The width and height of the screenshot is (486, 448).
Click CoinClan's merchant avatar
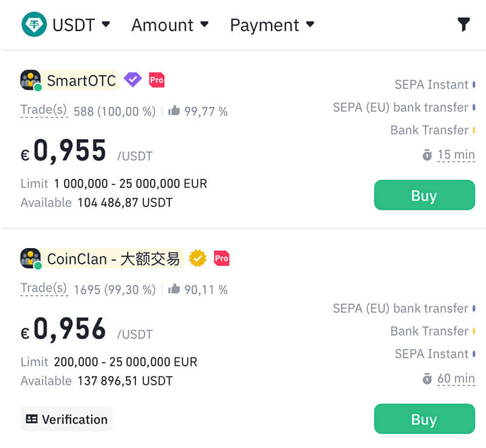point(30,258)
